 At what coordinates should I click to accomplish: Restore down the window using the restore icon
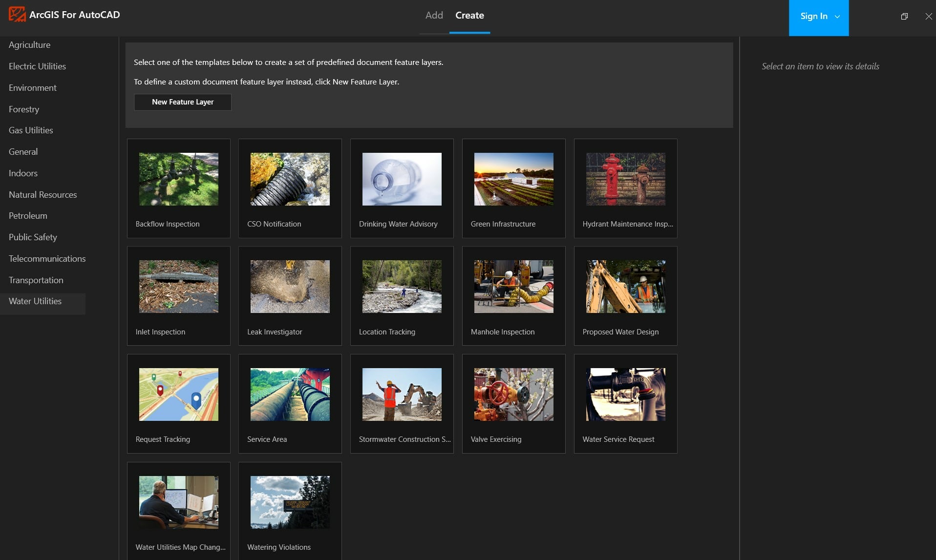904,16
